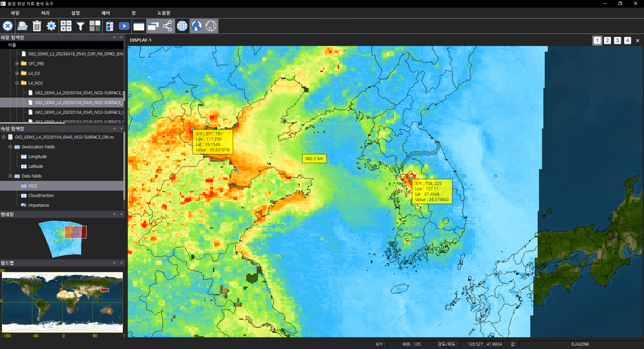Collapse the L4_NO2 folder
This screenshot has width=644, height=349.
17,83
